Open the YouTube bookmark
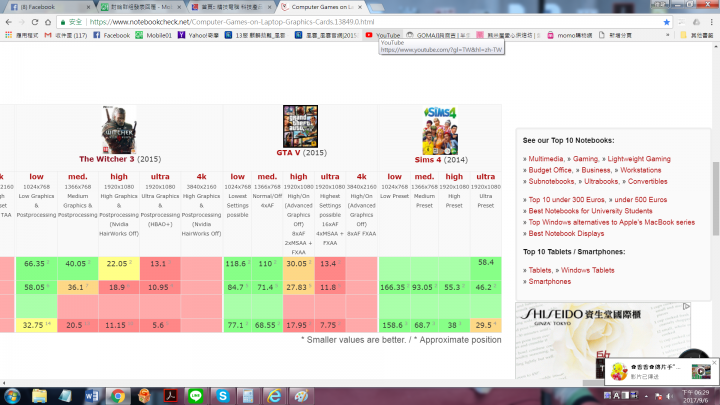This screenshot has height=405, width=720. [383, 35]
